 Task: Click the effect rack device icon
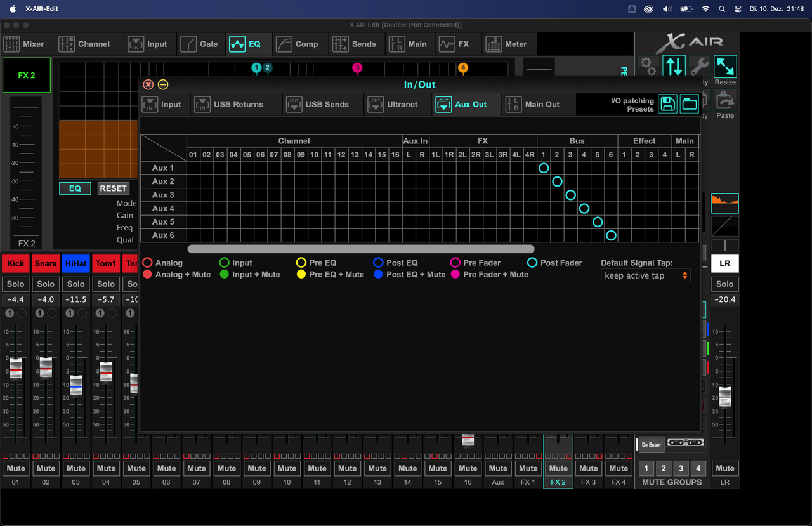pyautogui.click(x=686, y=442)
